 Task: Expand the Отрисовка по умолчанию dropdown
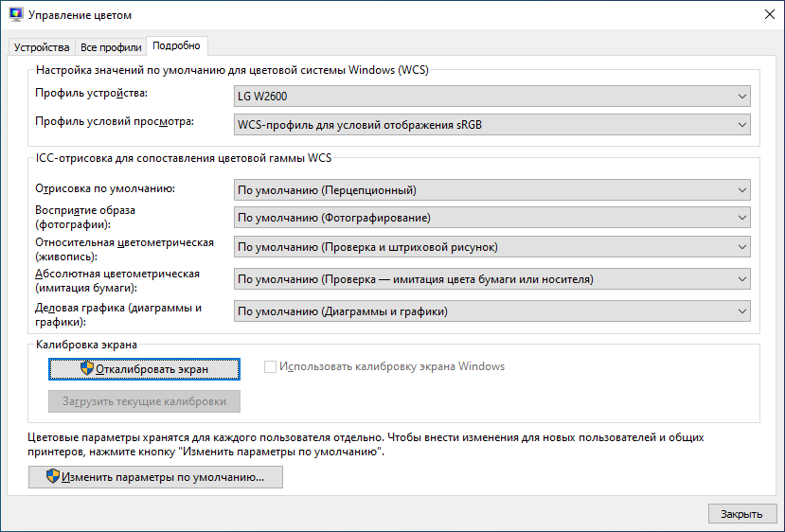click(492, 190)
